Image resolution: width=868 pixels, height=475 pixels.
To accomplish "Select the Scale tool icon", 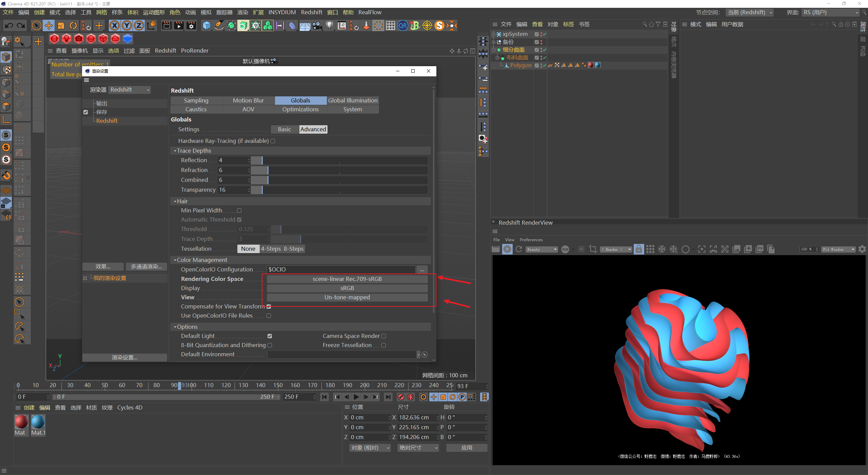I will pyautogui.click(x=61, y=25).
